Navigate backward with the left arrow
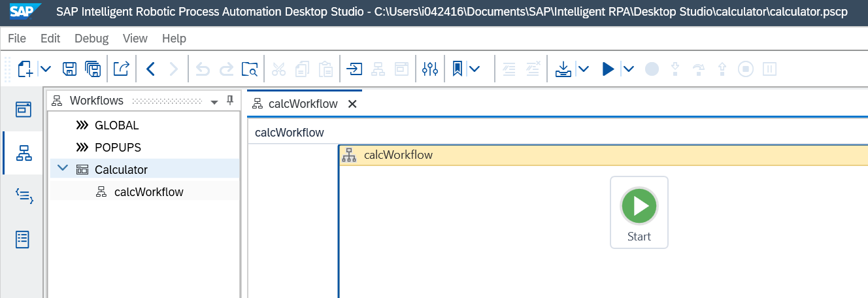 (150, 69)
